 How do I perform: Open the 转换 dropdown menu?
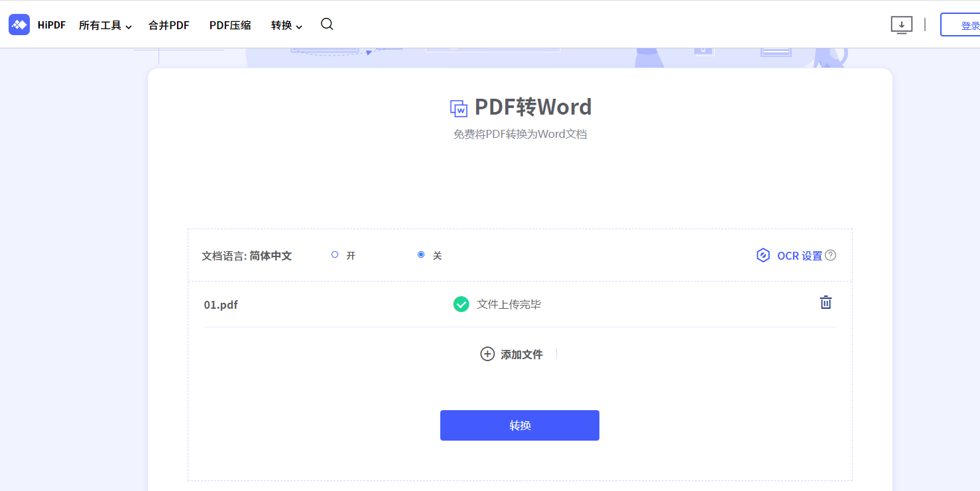click(x=285, y=25)
